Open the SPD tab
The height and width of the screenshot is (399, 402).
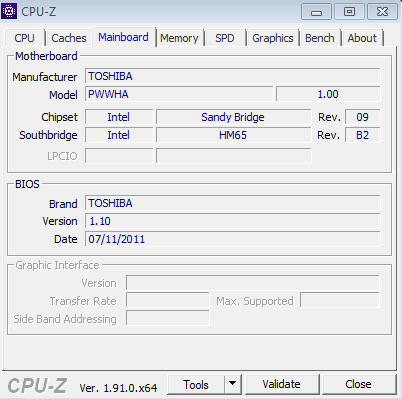click(x=225, y=38)
